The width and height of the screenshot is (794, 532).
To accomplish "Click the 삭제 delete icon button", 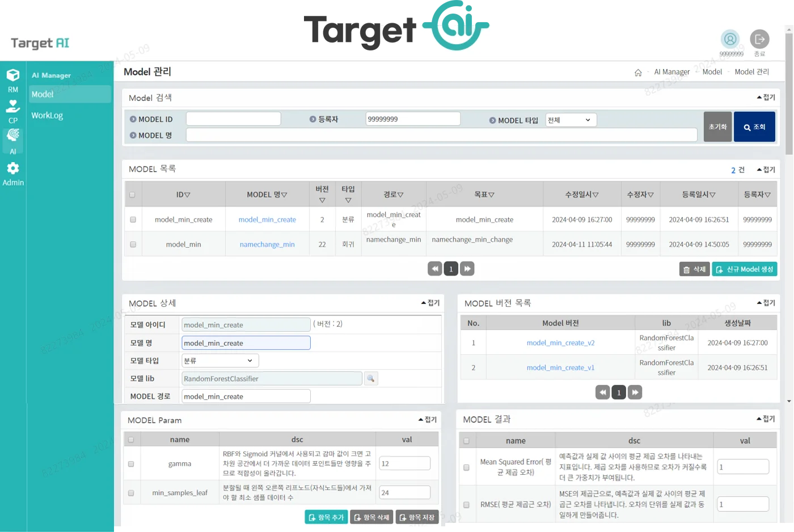I will [694, 269].
